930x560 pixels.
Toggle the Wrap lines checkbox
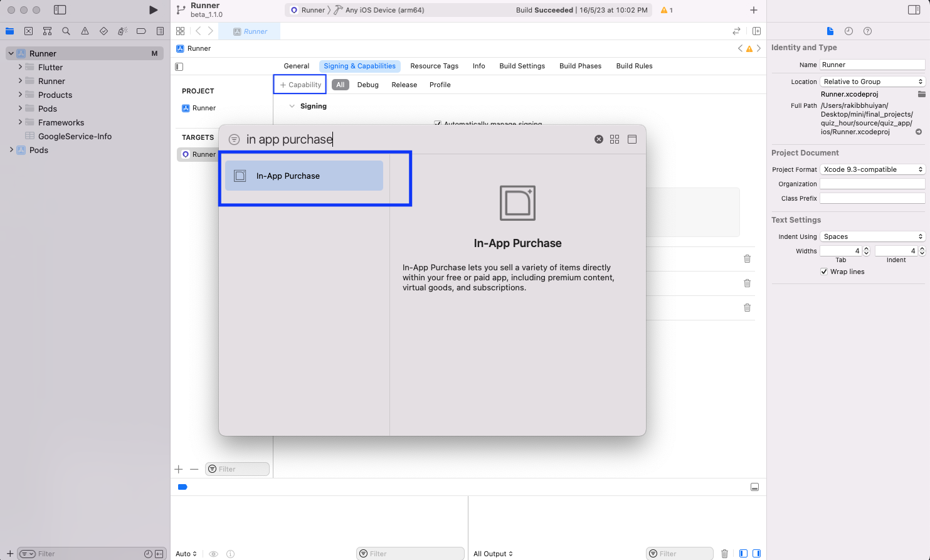point(824,272)
